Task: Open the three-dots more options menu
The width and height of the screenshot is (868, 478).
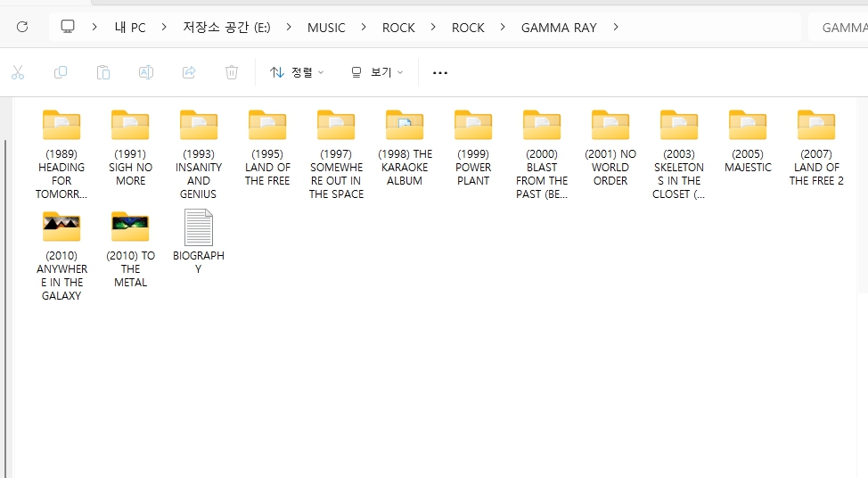Action: pyautogui.click(x=439, y=72)
